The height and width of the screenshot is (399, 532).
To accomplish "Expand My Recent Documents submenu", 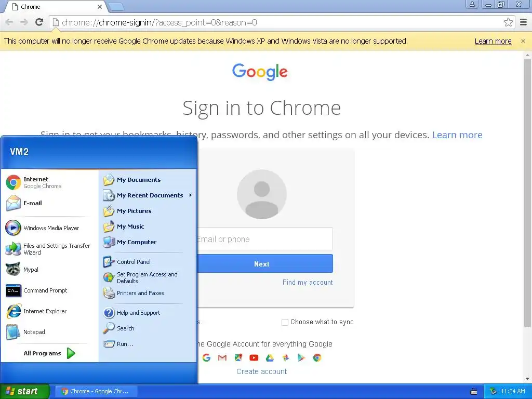I will (148, 195).
